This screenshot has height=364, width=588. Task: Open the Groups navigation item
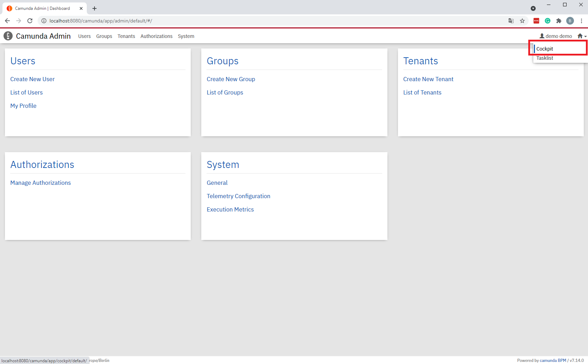(x=104, y=36)
